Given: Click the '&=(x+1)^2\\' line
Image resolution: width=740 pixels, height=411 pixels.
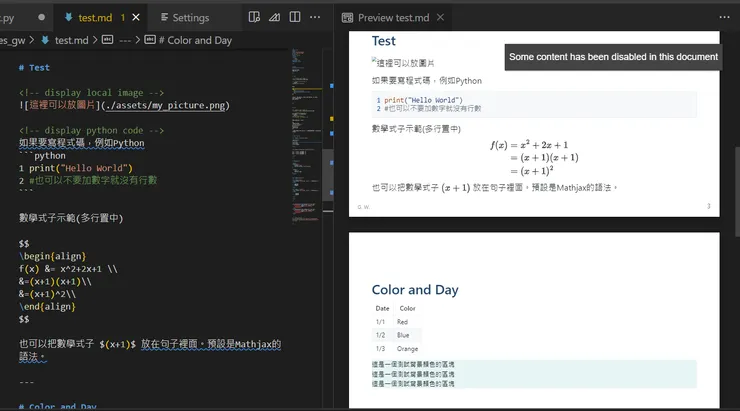Looking at the screenshot, I should 47,294.
